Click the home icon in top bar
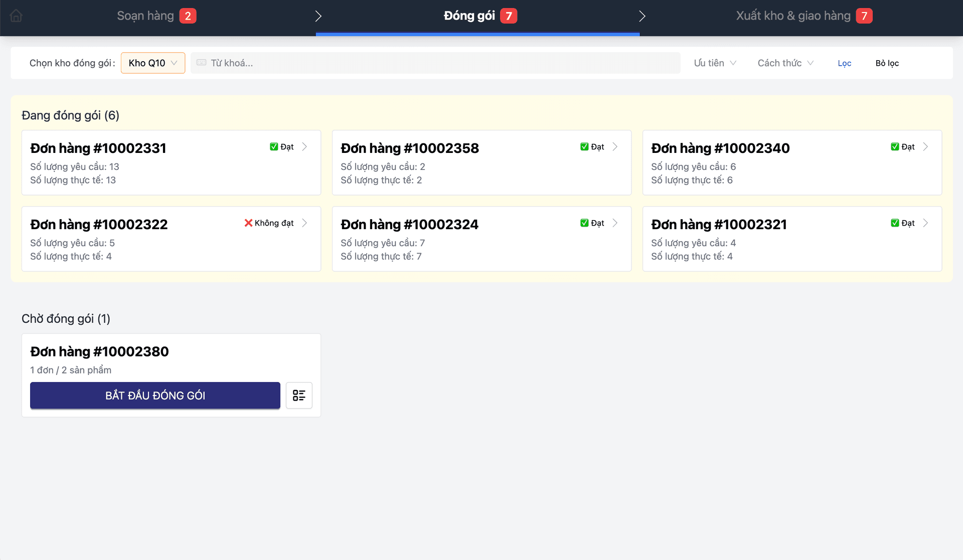The width and height of the screenshot is (963, 560). [x=16, y=16]
